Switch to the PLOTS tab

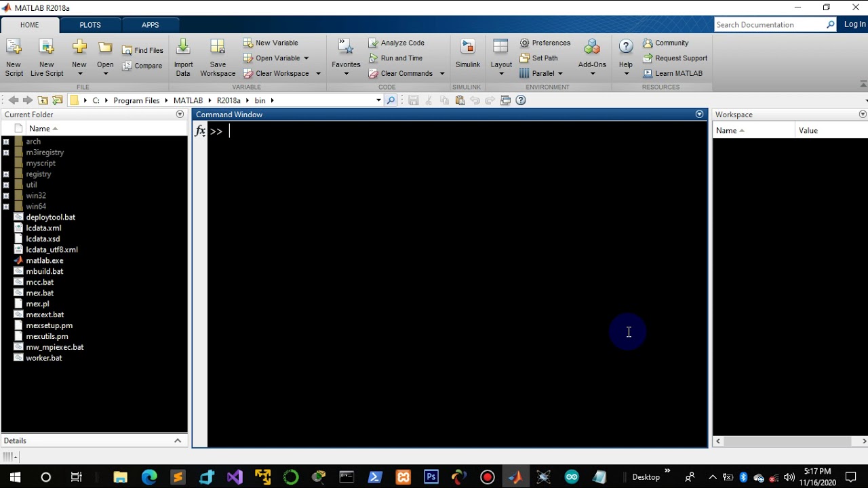[90, 25]
